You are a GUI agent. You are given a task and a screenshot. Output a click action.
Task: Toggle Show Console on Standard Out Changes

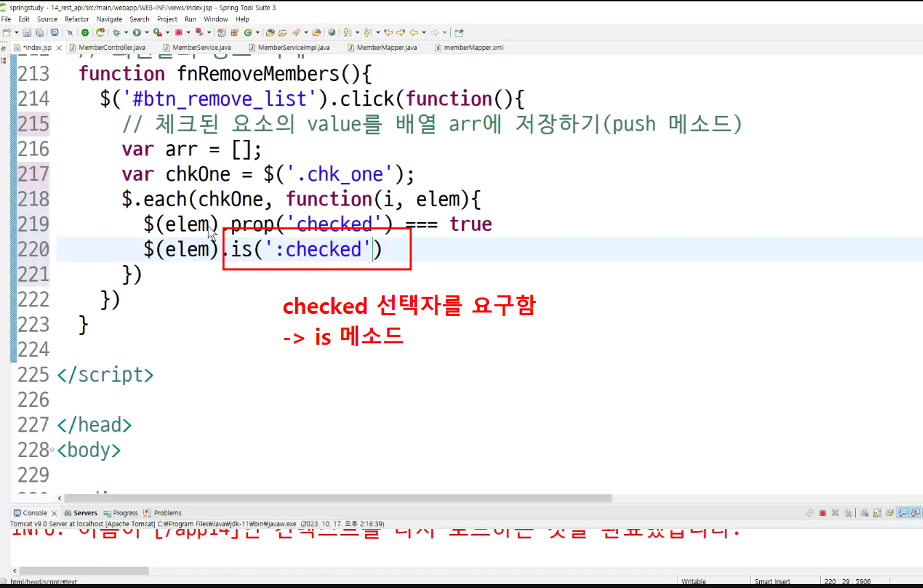click(902, 513)
